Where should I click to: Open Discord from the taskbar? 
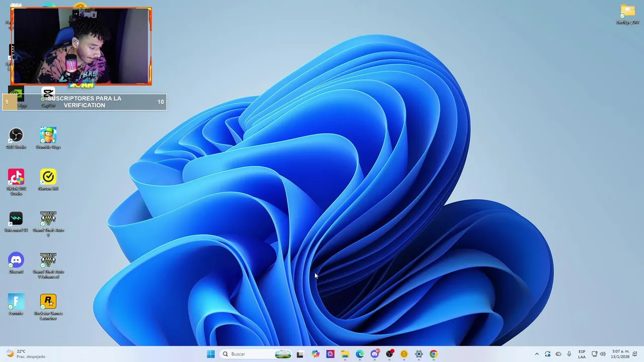[375, 354]
